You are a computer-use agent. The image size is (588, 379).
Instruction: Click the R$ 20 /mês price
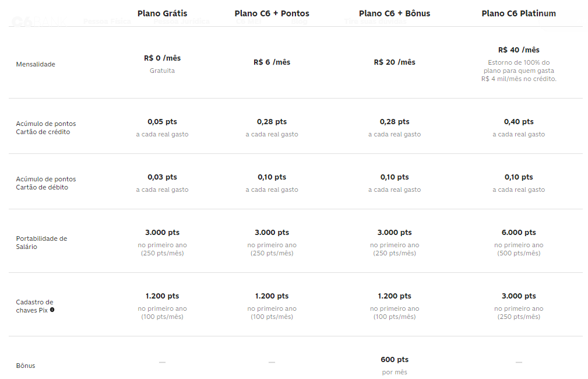pos(395,62)
